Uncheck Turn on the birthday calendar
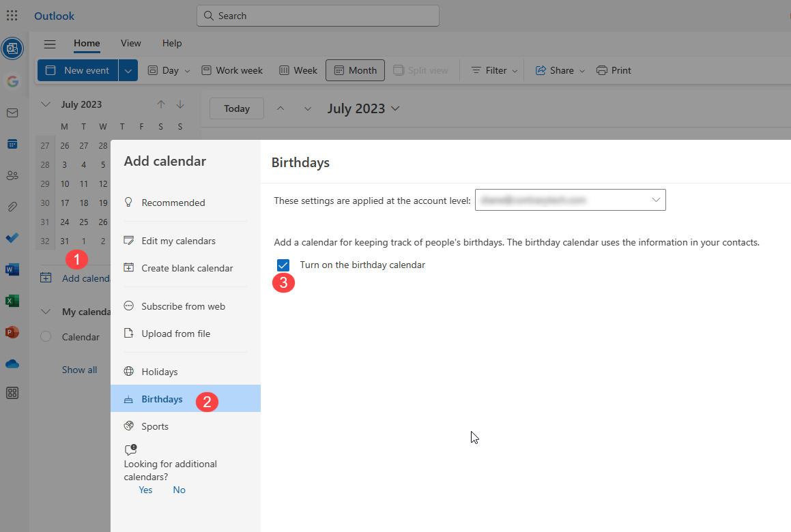Image resolution: width=791 pixels, height=532 pixels. pyautogui.click(x=283, y=265)
